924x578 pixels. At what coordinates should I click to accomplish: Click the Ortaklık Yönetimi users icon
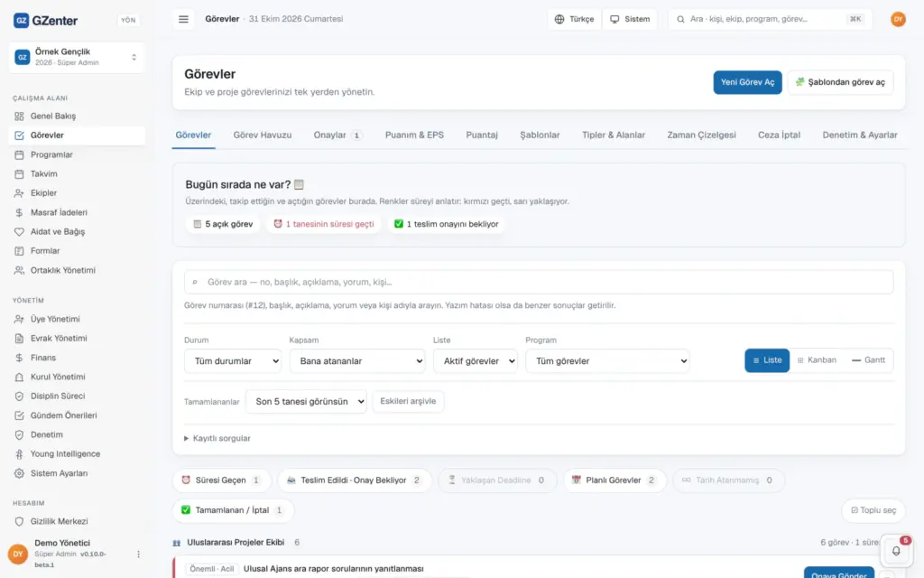click(x=20, y=270)
